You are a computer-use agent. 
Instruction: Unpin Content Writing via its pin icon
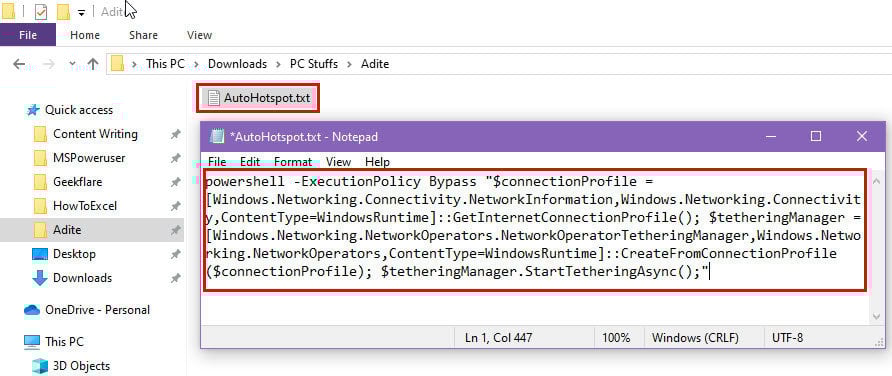tap(176, 135)
